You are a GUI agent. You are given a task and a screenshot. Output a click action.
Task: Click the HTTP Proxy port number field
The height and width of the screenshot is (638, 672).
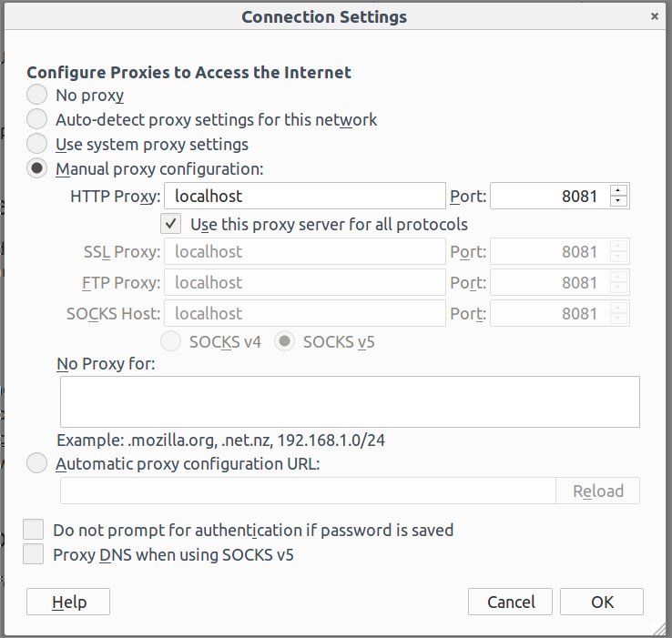[549, 196]
